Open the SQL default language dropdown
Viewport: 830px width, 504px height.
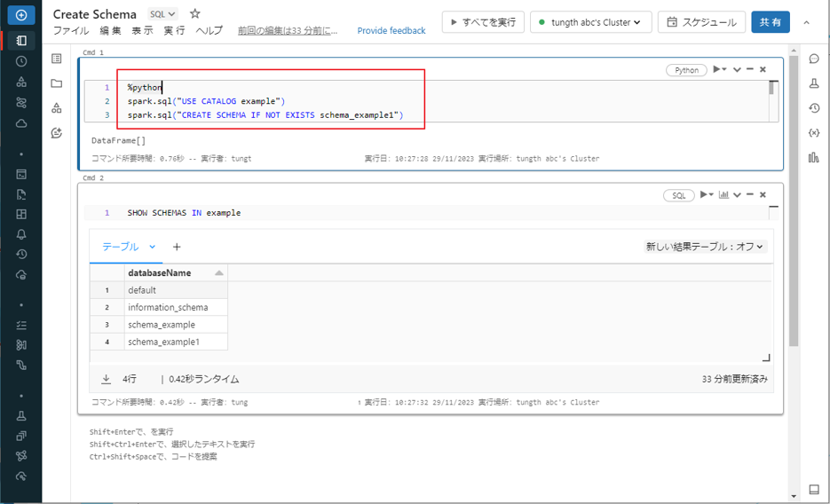click(162, 14)
